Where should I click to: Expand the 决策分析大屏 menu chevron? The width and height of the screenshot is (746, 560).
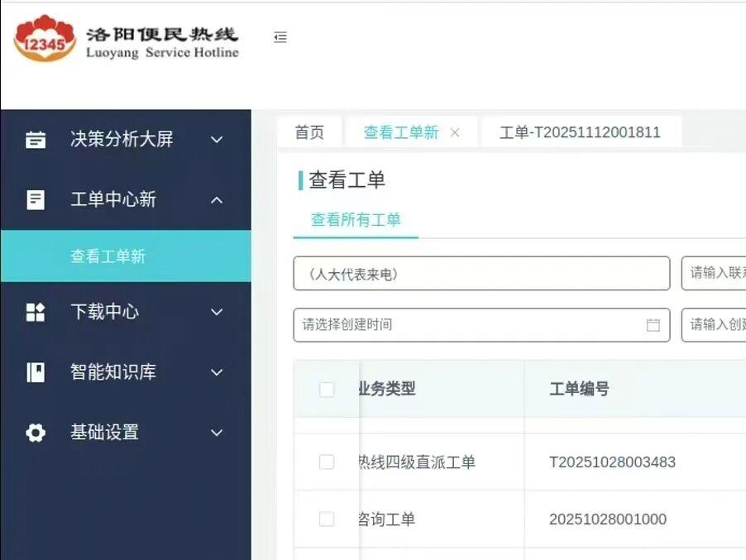(x=217, y=140)
